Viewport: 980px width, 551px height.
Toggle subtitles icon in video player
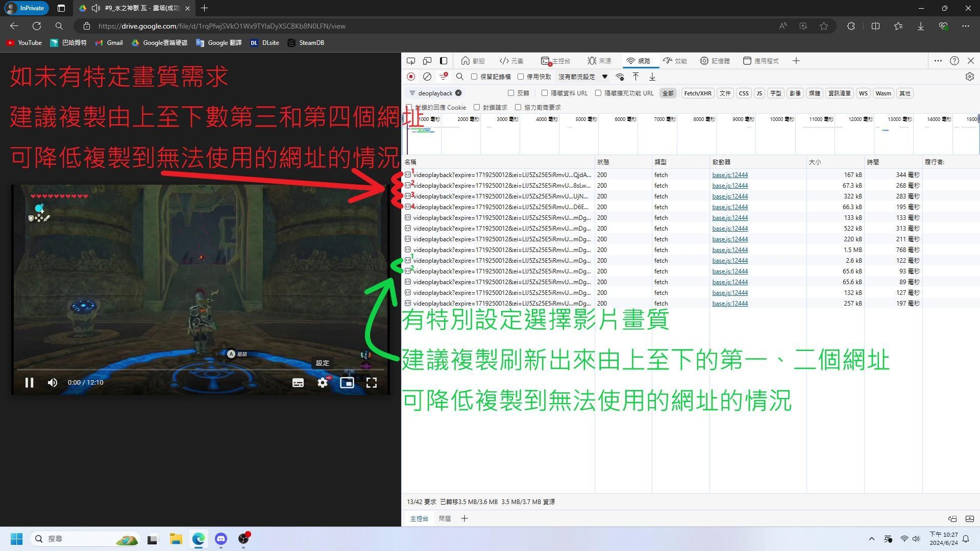[298, 383]
